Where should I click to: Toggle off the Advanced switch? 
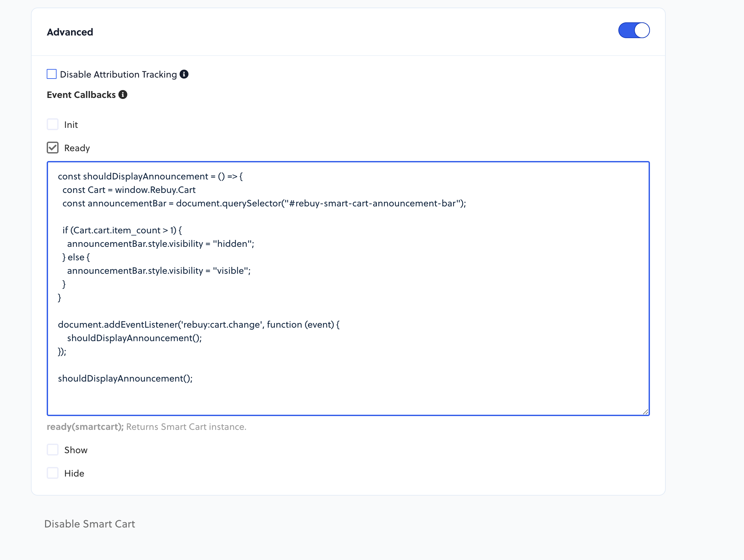click(633, 31)
